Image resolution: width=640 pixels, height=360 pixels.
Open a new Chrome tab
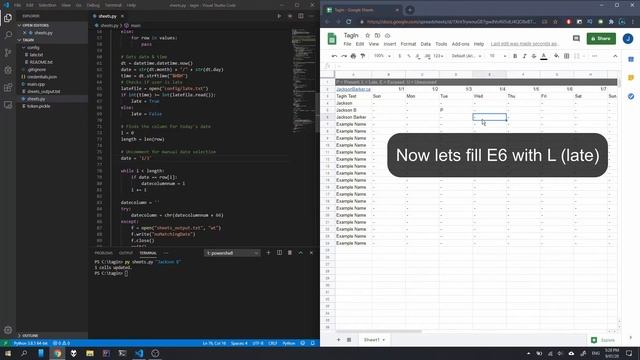click(410, 10)
